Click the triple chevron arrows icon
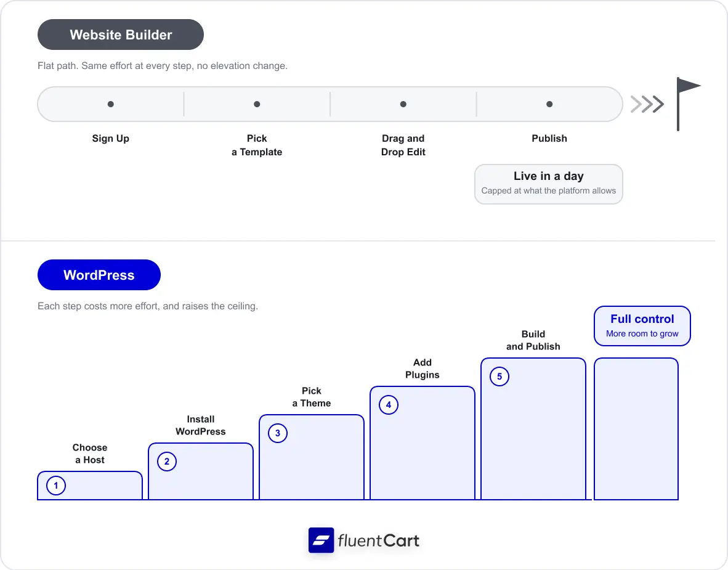 647,104
